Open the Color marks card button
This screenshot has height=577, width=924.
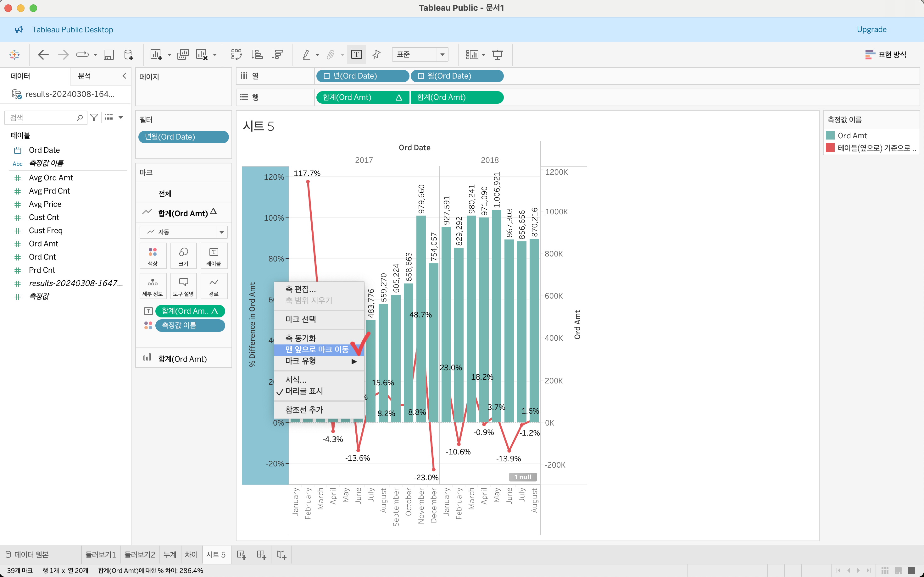click(x=153, y=256)
